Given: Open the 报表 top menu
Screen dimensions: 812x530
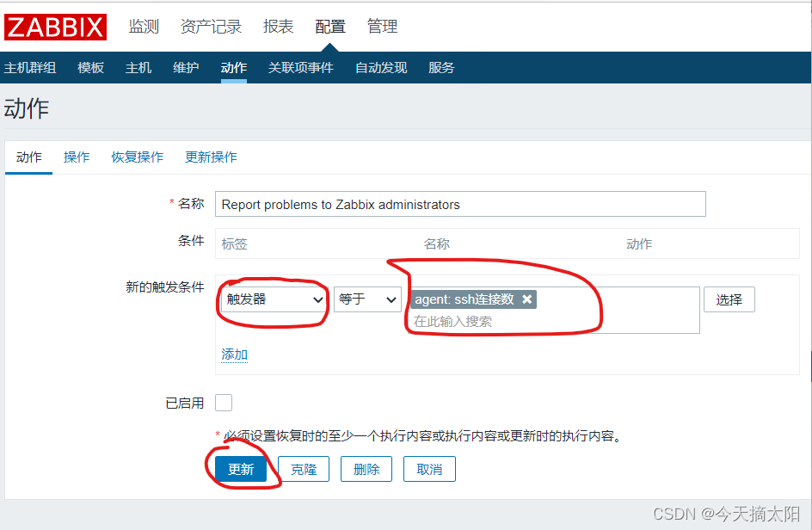Looking at the screenshot, I should tap(278, 27).
